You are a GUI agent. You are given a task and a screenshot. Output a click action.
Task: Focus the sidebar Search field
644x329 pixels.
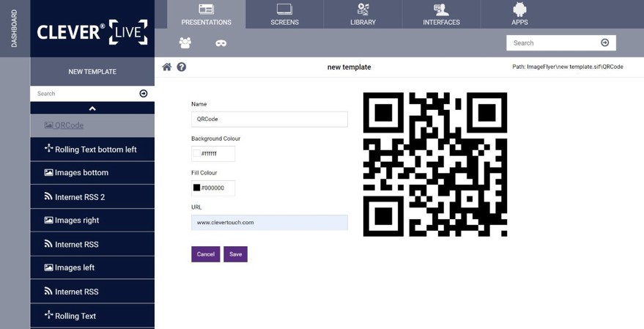(x=92, y=94)
